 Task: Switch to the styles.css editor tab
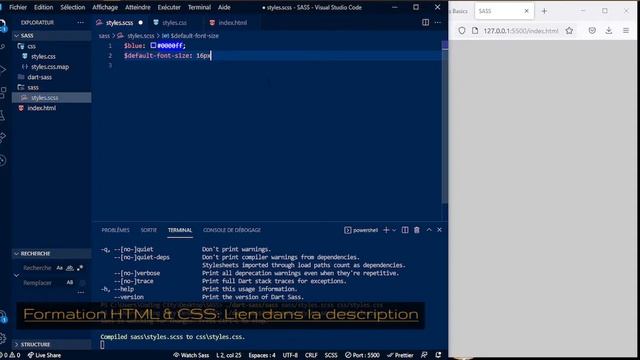[x=174, y=23]
